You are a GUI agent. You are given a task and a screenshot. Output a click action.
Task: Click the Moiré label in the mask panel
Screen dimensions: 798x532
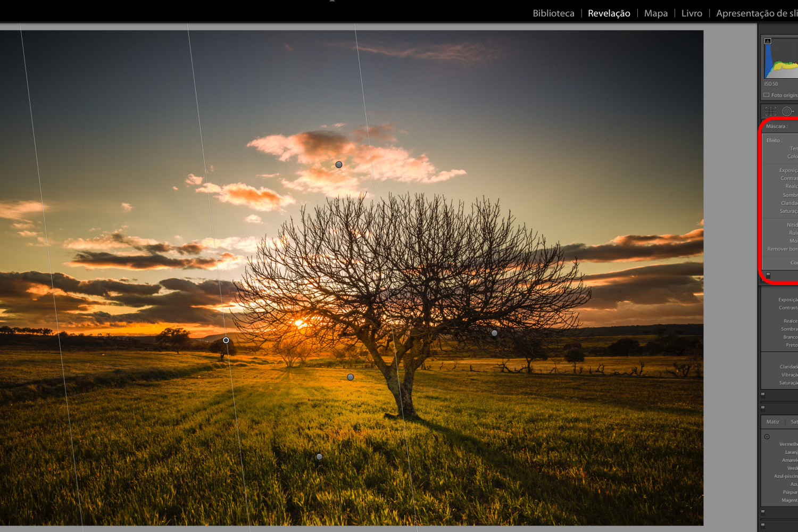(x=794, y=241)
